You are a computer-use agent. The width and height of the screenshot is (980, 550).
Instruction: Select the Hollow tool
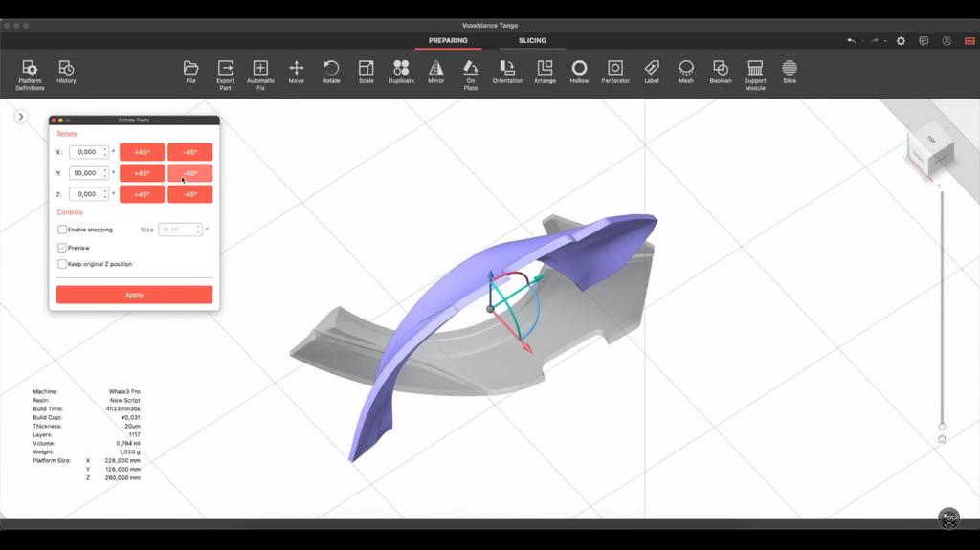[x=579, y=72]
